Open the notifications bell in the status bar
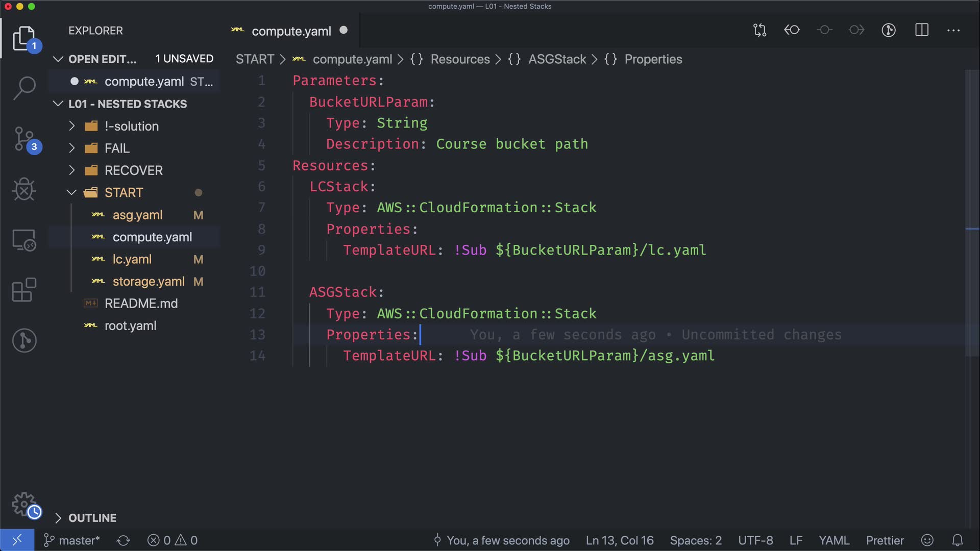The image size is (980, 551). click(x=958, y=540)
